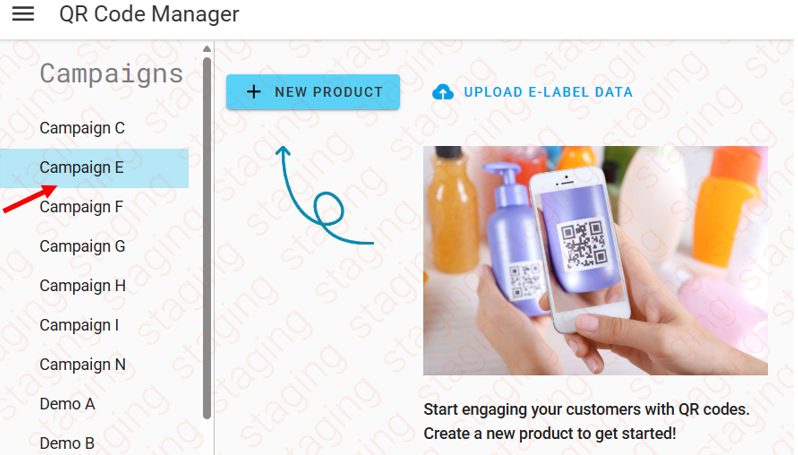Select the highlighted Campaign E item
This screenshot has height=455, width=798.
(94, 168)
